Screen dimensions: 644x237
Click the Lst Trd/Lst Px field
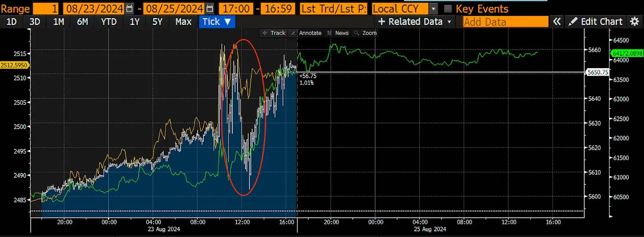pos(333,8)
